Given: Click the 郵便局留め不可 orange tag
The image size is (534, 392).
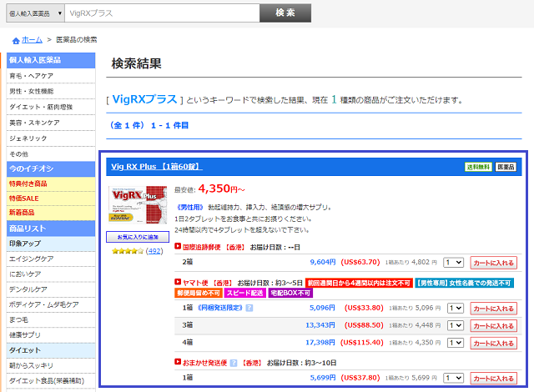Looking at the screenshot, I should point(199,293).
